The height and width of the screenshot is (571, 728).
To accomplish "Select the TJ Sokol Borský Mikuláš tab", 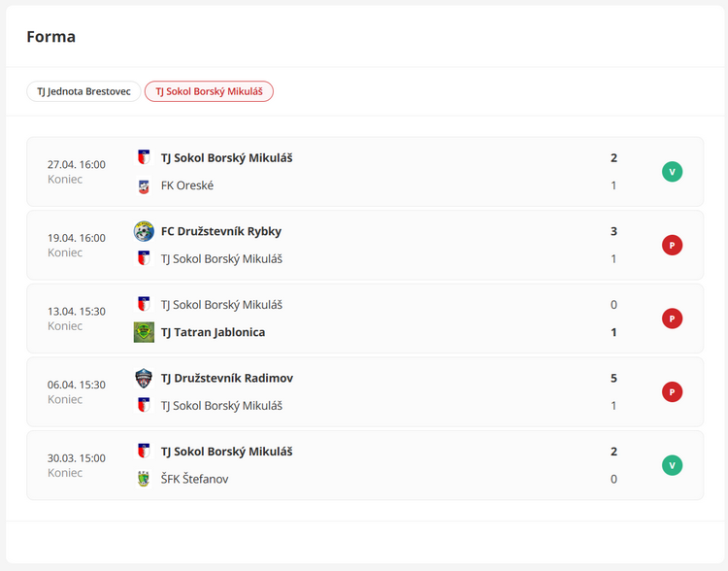I will pos(209,91).
